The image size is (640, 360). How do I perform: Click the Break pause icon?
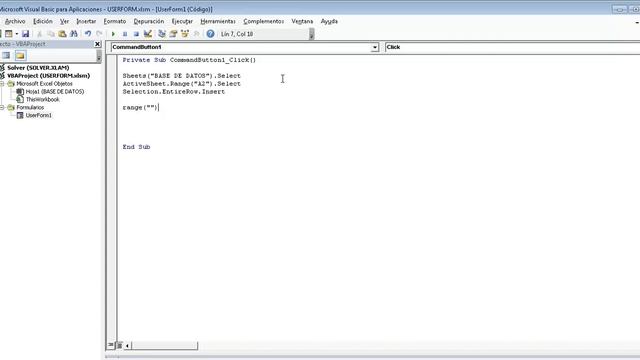pyautogui.click(x=125, y=34)
